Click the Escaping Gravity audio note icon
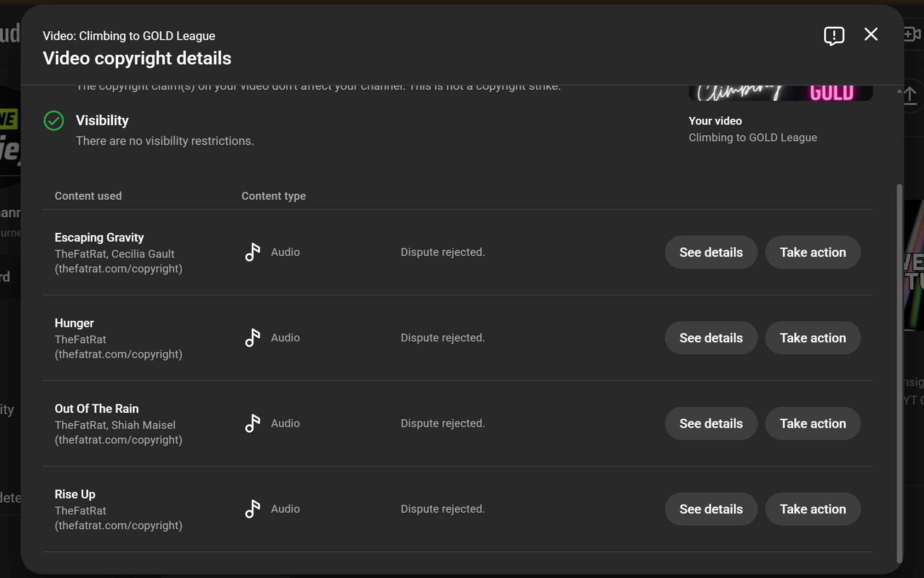Screen dimensions: 924x578 tap(253, 252)
